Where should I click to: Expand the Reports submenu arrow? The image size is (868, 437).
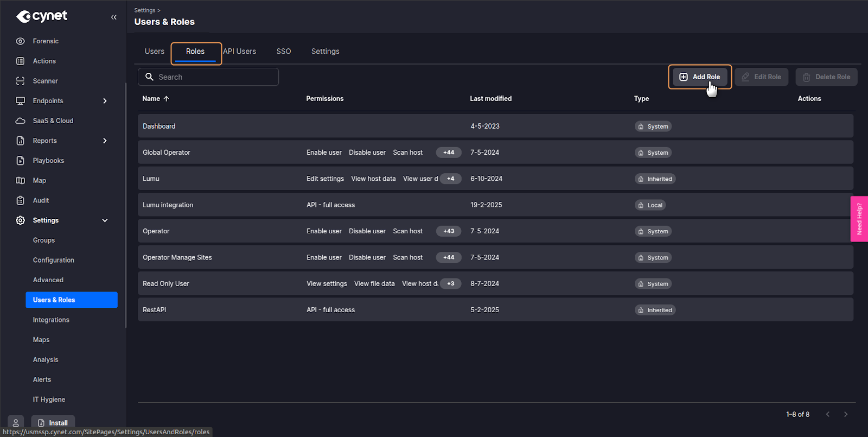pyautogui.click(x=105, y=141)
